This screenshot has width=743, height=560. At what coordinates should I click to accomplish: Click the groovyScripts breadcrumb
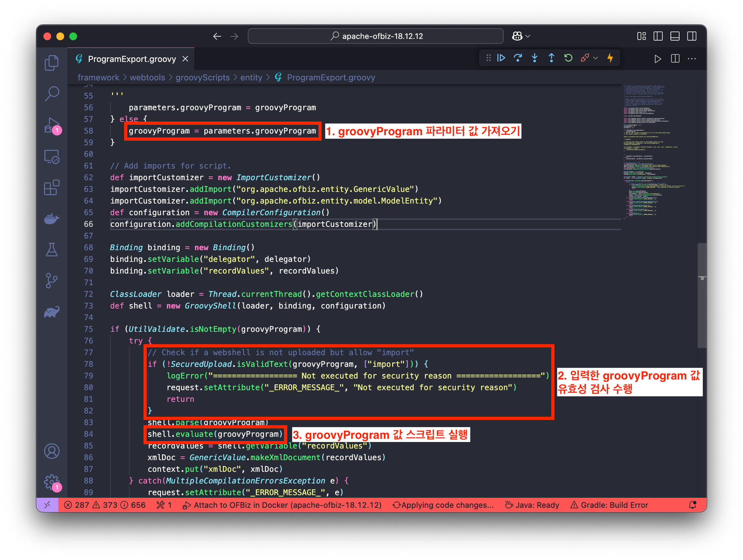coord(202,77)
